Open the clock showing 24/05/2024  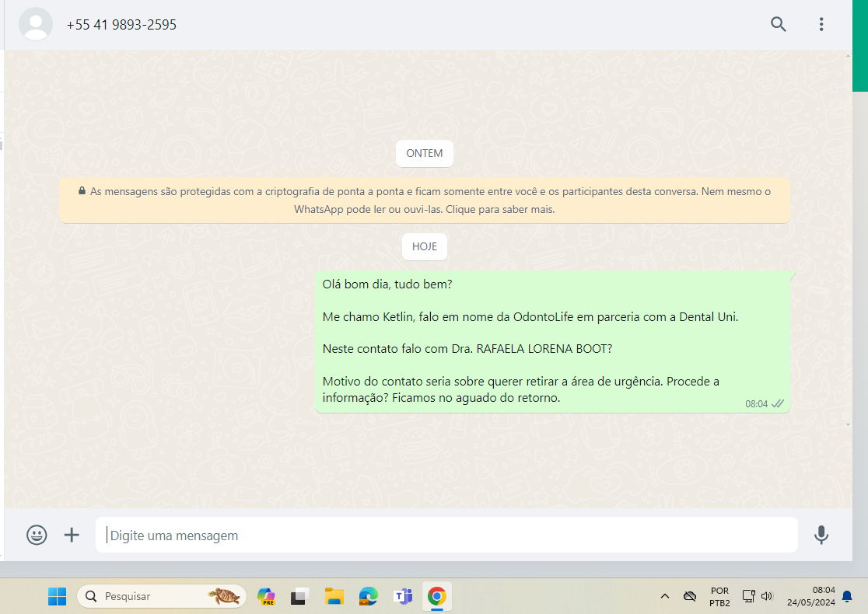[811, 596]
